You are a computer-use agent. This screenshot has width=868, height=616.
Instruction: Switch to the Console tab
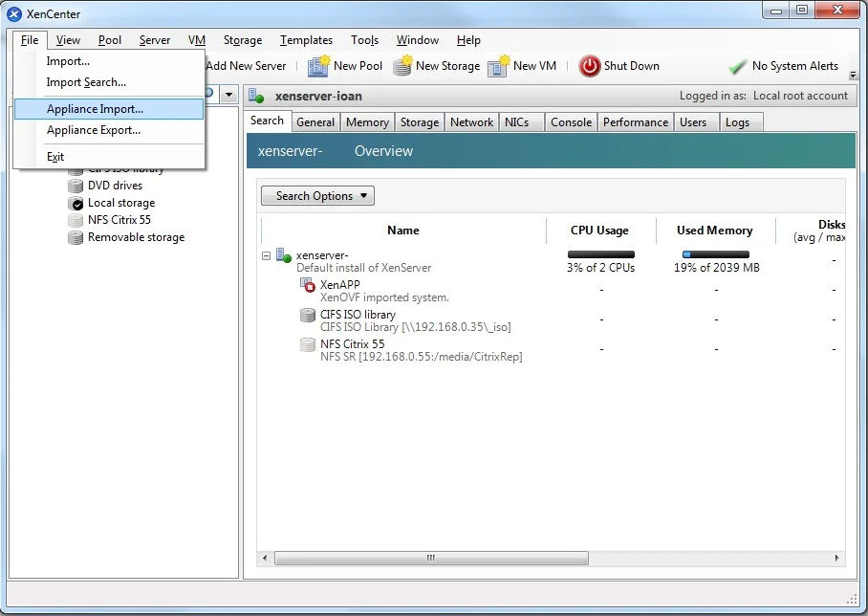[x=572, y=122]
